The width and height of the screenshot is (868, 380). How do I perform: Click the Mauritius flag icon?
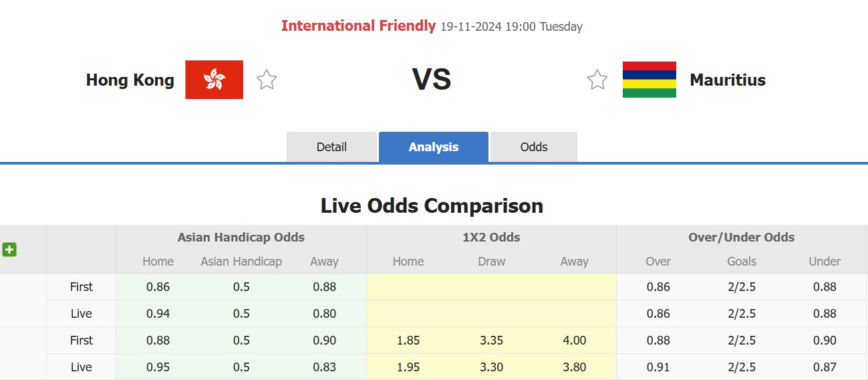tap(649, 80)
